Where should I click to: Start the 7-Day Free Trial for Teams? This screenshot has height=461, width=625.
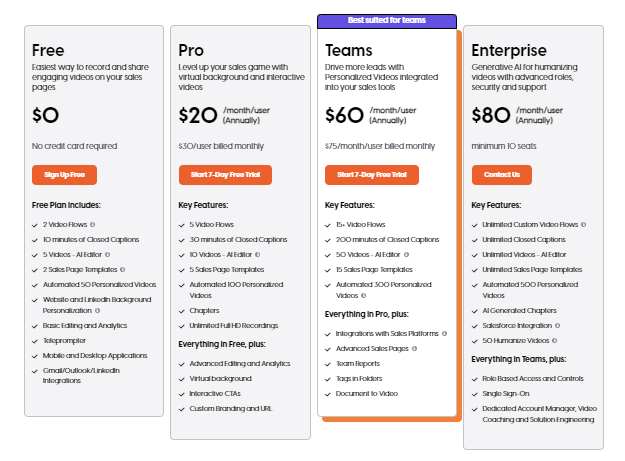(x=371, y=175)
